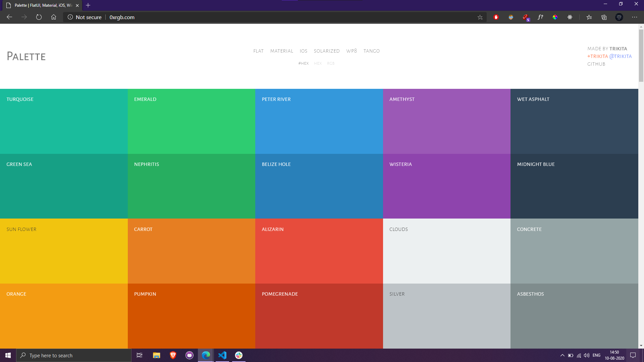Screen dimensions: 644x362
Task: Switch to MATERIAL palette mode
Action: [282, 50]
